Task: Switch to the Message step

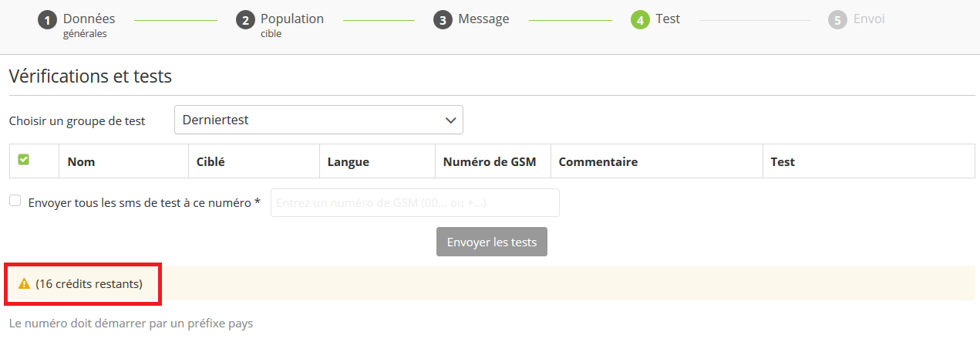Action: click(x=483, y=19)
